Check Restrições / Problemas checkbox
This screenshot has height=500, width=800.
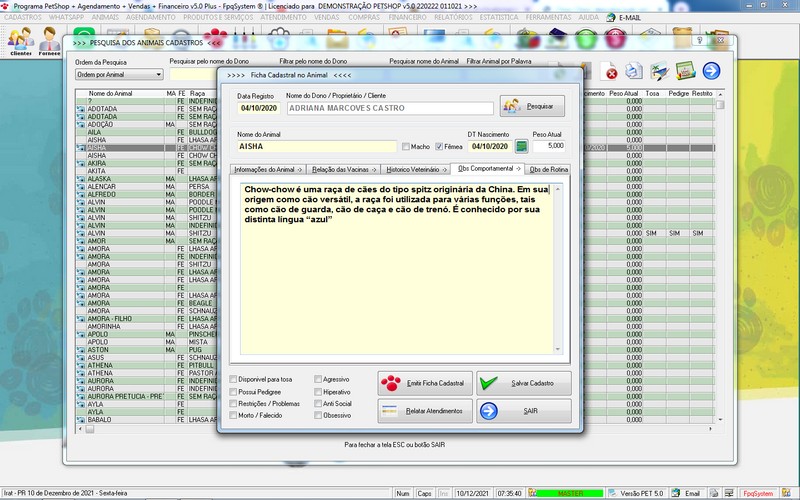click(x=233, y=404)
